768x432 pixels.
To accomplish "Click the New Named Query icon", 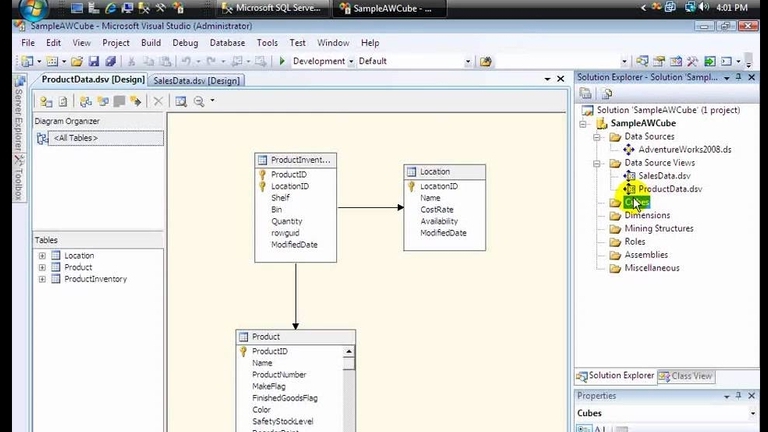I will click(103, 101).
